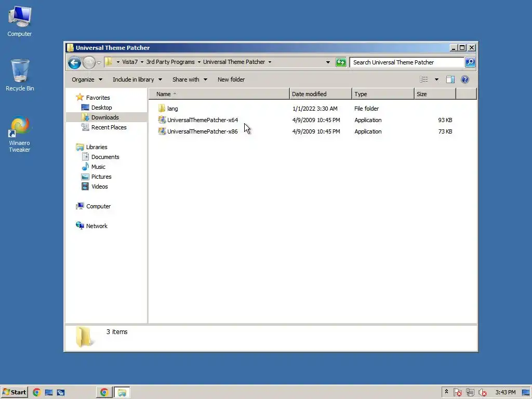Viewport: 532px width, 399px height.
Task: Click the volume tray icon
Action: pos(482,393)
